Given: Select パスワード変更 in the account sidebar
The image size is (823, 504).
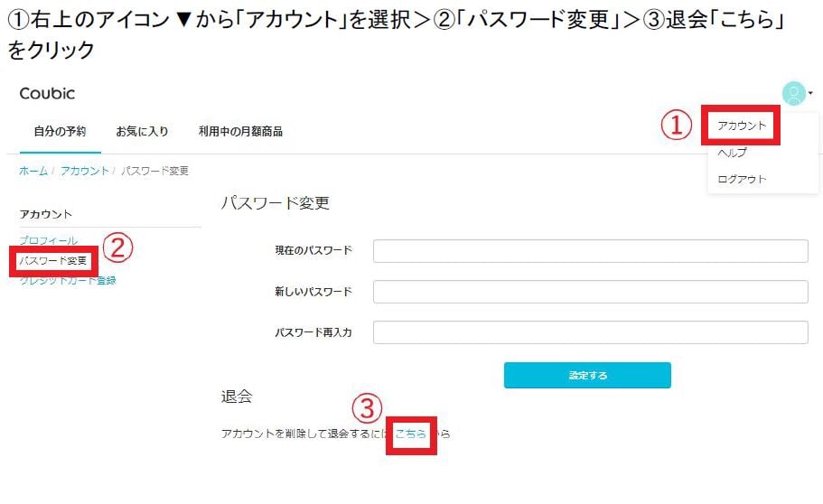Looking at the screenshot, I should tap(53, 261).
